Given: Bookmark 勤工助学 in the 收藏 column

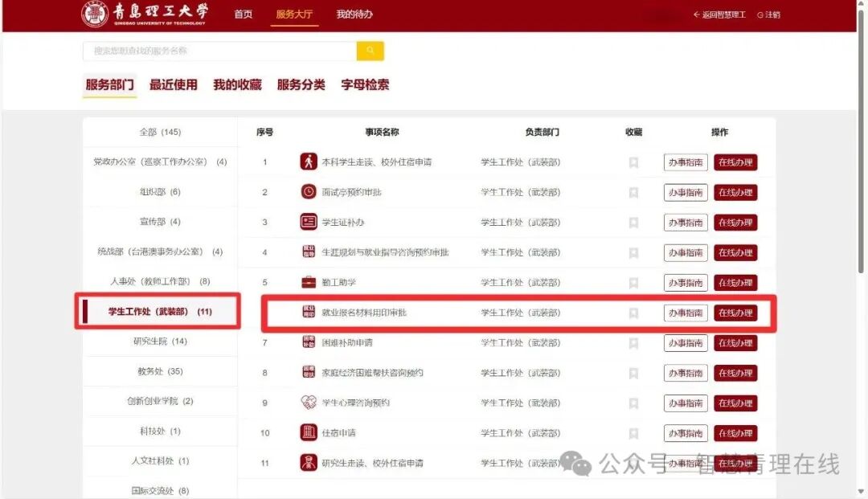Looking at the screenshot, I should point(634,283).
